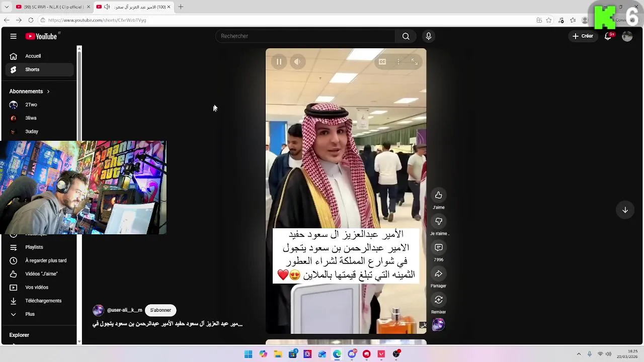The image size is (644, 362).
Task: Click the Arabic Short title text
Action: pos(168,324)
